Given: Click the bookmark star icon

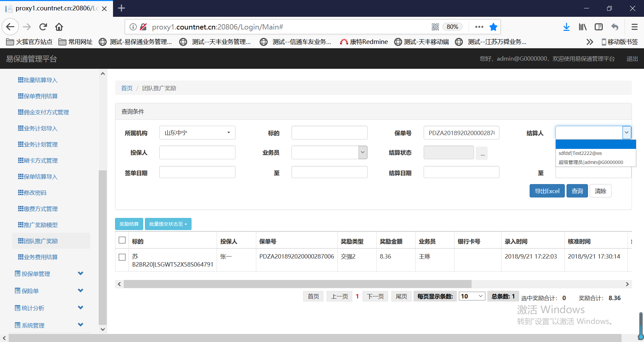Looking at the screenshot, I should coord(493,27).
